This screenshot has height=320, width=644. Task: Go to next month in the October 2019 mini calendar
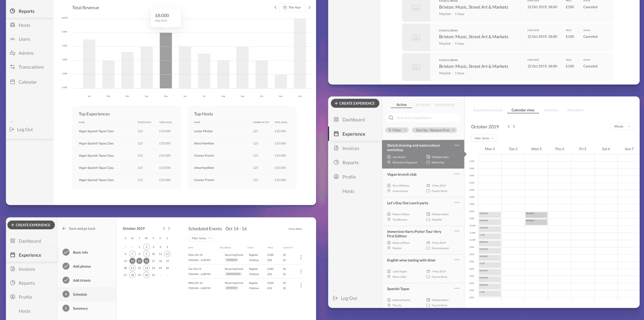pyautogui.click(x=169, y=228)
